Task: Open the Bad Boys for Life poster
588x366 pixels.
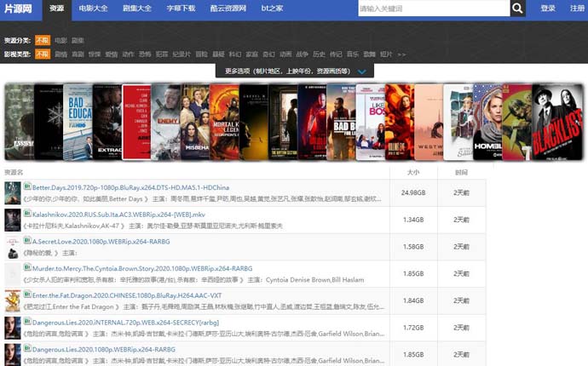Action: click(x=341, y=122)
